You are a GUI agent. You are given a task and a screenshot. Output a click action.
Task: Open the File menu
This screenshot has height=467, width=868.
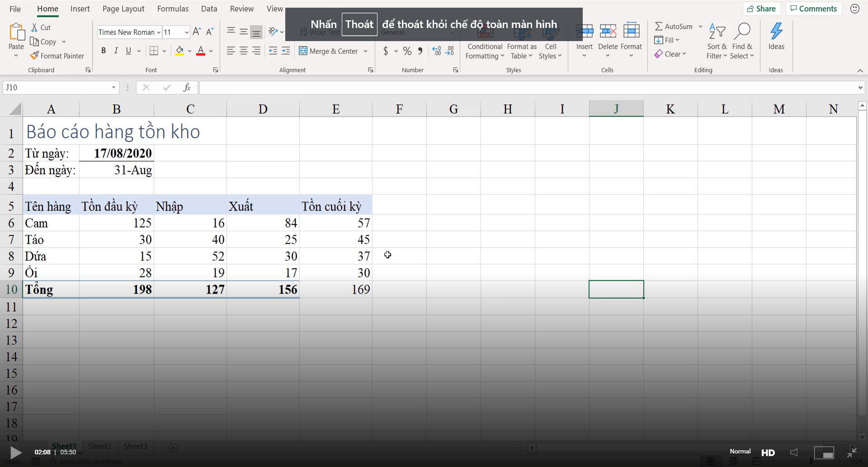point(15,9)
